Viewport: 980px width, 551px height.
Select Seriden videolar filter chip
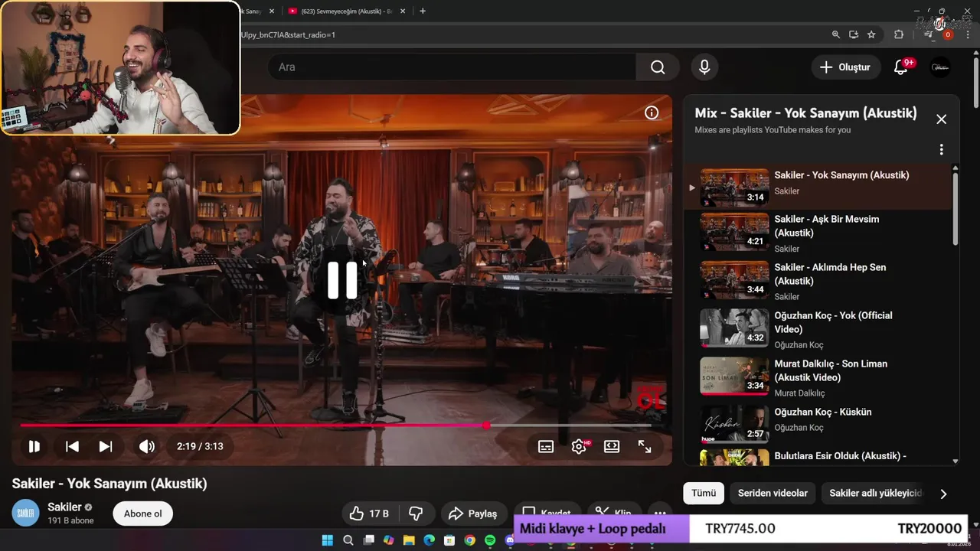(x=773, y=494)
